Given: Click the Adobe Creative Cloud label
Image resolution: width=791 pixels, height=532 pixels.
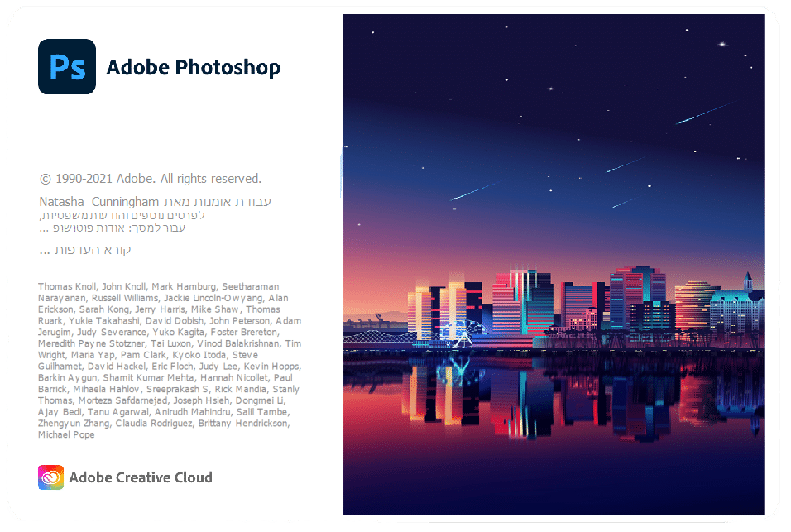Looking at the screenshot, I should click(x=141, y=477).
